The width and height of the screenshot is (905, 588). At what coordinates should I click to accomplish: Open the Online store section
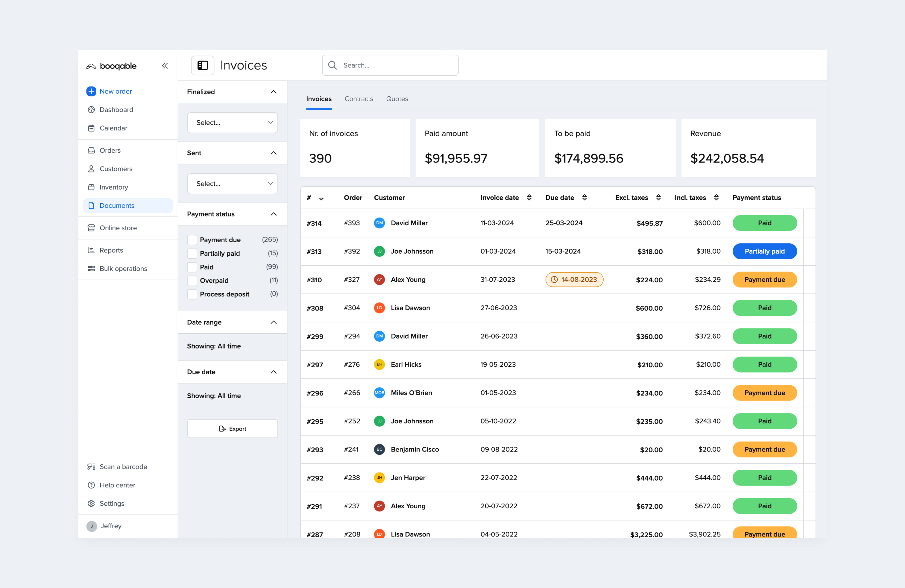(118, 228)
